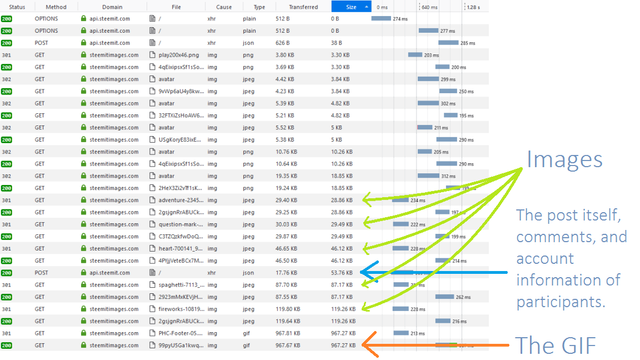Viewport: 640px width, 360px height.
Task: Select the 2HeX3Zi2vTf1sK file name
Action: pyautogui.click(x=180, y=188)
